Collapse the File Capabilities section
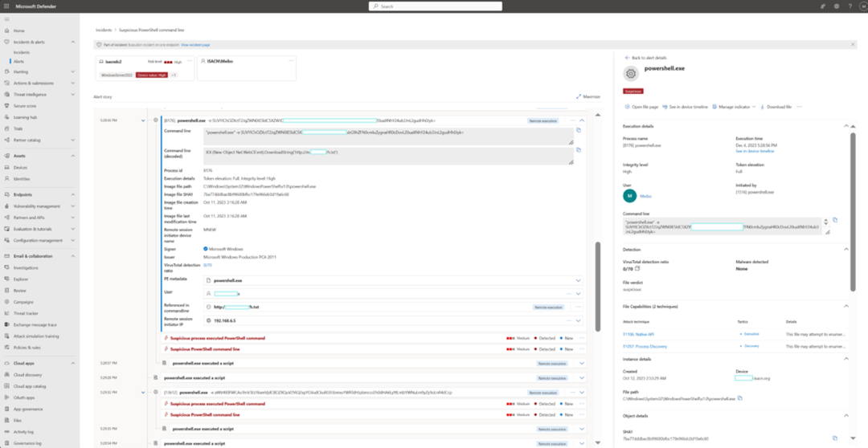 click(846, 306)
